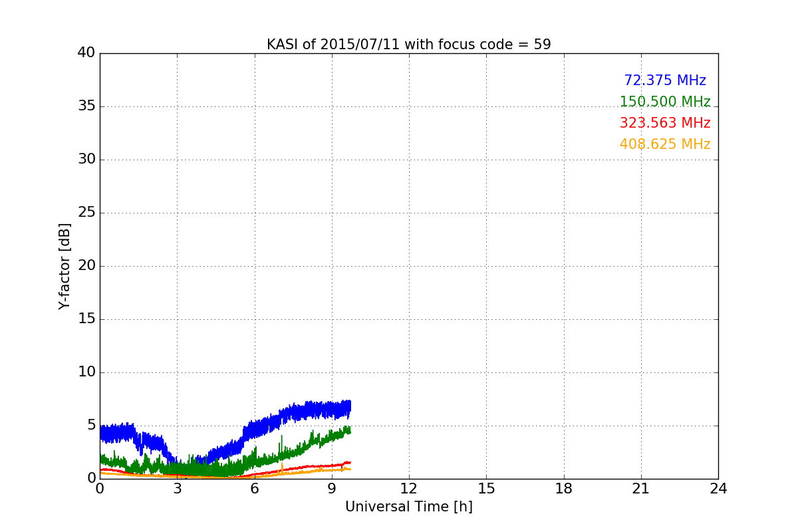Select the 150.500 MHz legend label
The width and height of the screenshot is (798, 532).
[665, 102]
